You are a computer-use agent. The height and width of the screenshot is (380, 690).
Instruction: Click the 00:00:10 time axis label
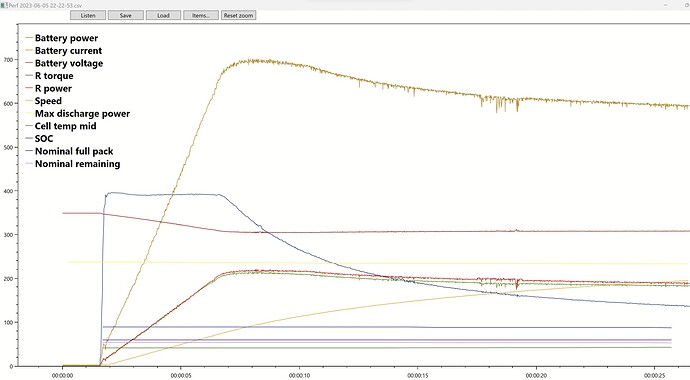(300, 376)
